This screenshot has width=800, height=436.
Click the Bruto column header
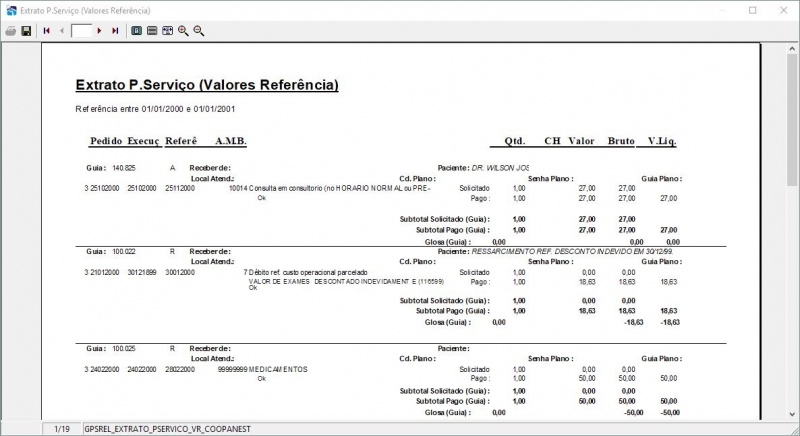[621, 141]
